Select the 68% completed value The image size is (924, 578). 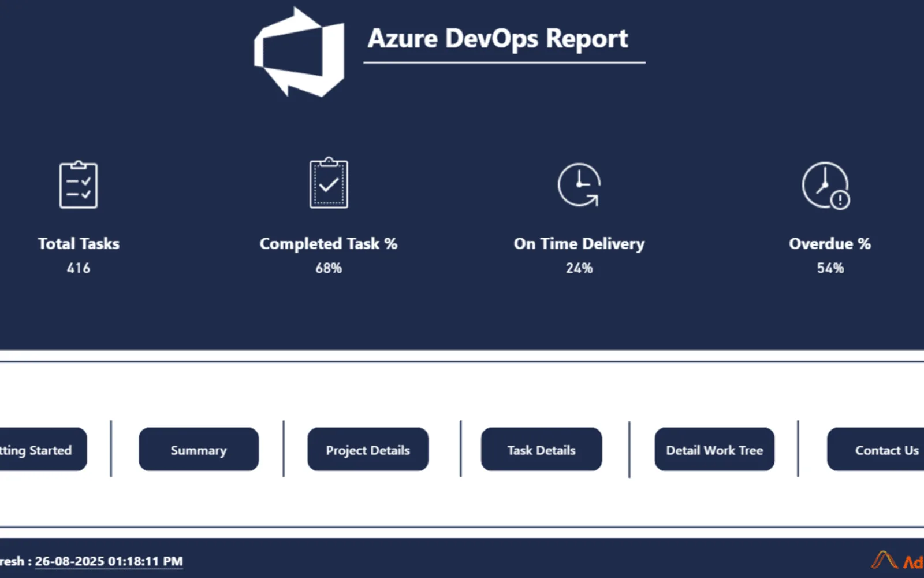point(329,268)
